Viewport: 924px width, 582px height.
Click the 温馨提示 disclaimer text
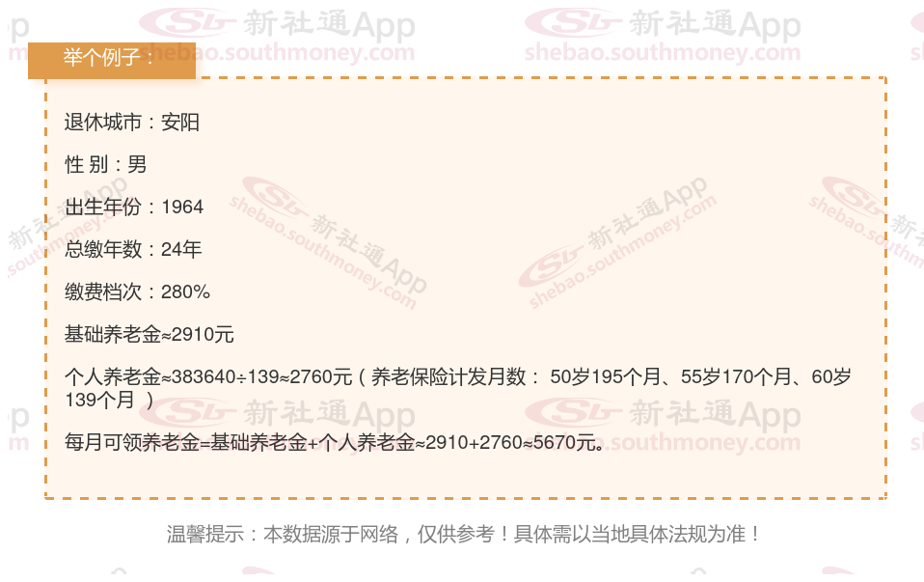pos(463,535)
